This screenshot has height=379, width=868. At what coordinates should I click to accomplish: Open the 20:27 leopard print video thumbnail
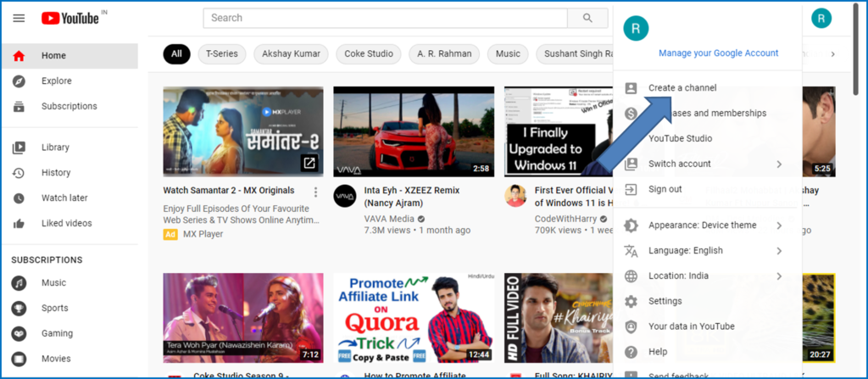[x=819, y=318]
